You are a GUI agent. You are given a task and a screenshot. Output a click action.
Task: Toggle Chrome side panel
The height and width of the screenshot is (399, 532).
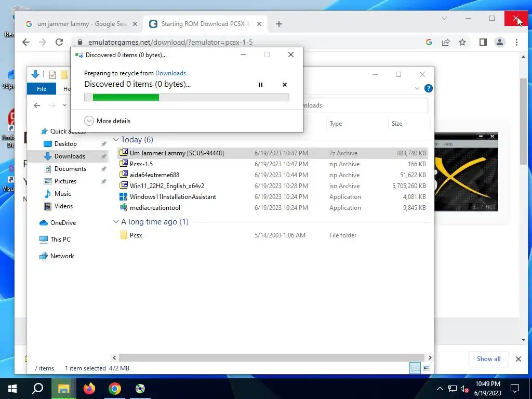[x=483, y=43]
